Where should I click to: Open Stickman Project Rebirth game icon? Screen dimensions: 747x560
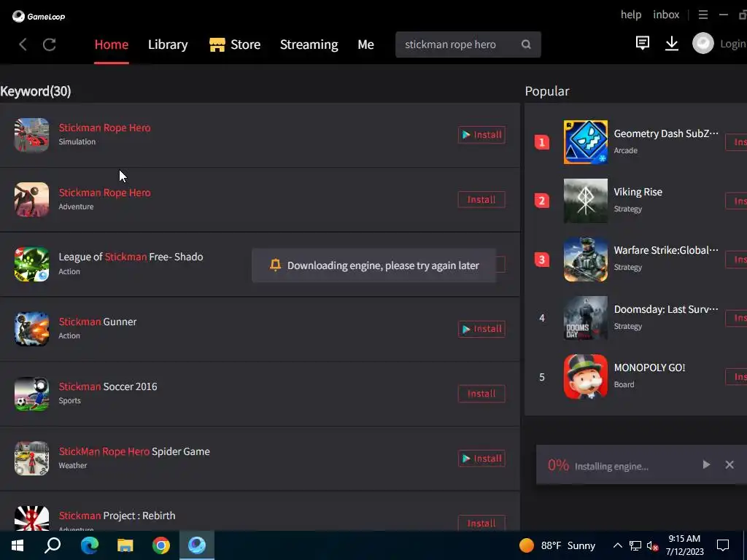[31, 518]
